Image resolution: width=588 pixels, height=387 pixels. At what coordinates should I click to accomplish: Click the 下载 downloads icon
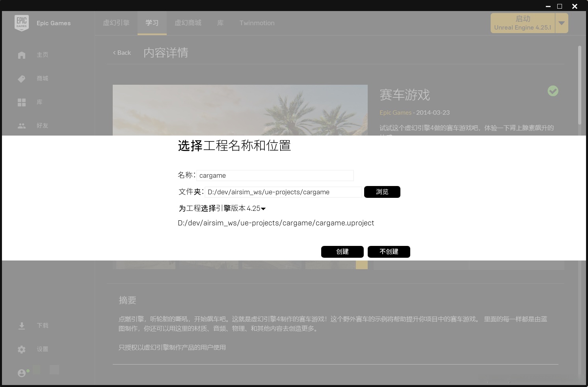tap(22, 326)
